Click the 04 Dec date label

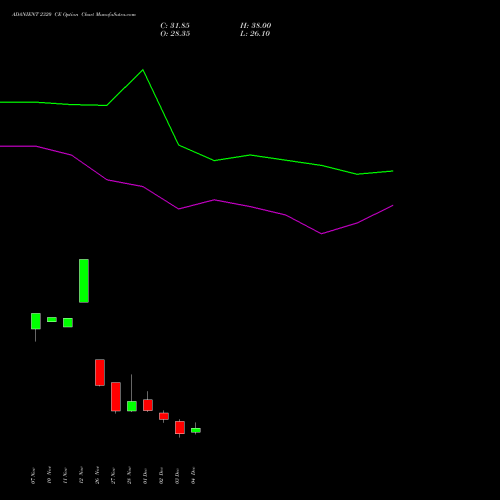coord(193,476)
